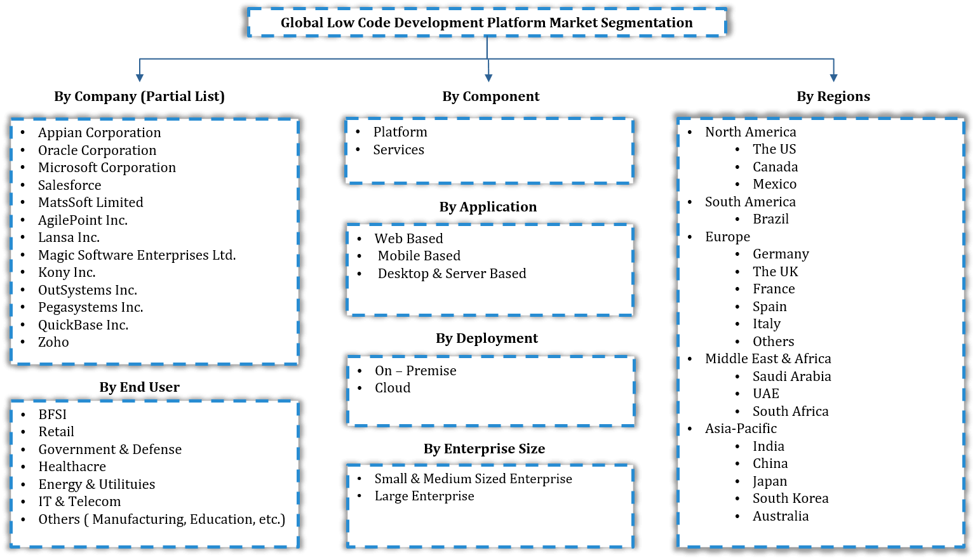Click 'Government & Defense' in the industry list

[x=110, y=450]
